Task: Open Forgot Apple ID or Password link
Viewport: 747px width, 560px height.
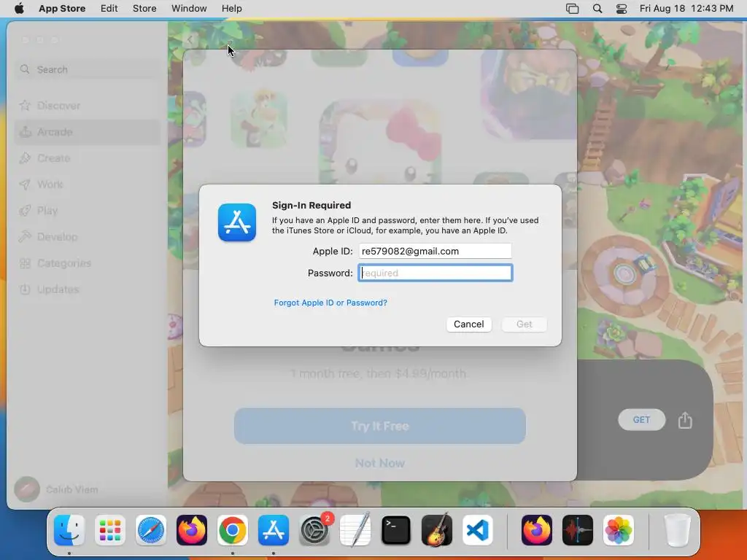Action: point(330,303)
